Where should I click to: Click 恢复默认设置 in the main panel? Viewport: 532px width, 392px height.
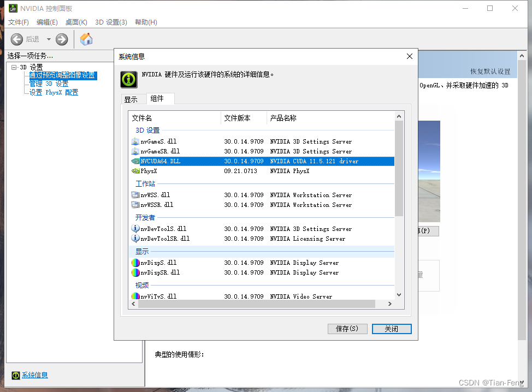coord(490,72)
